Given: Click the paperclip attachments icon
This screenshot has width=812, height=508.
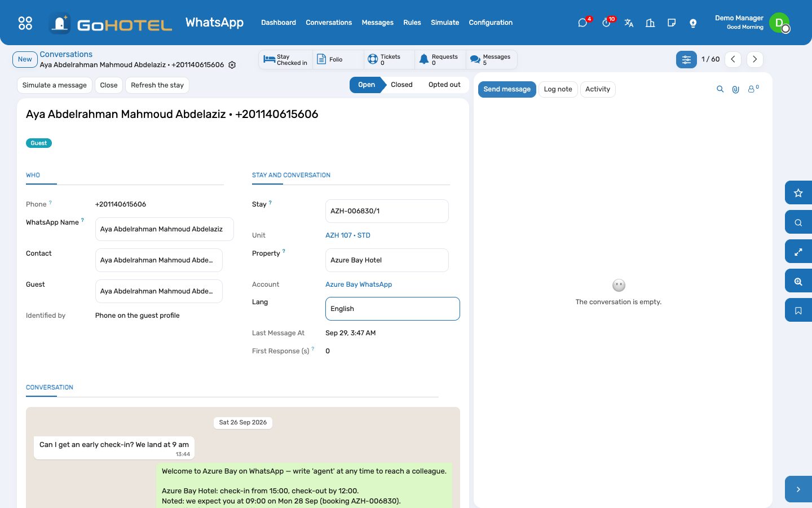Looking at the screenshot, I should tap(735, 89).
